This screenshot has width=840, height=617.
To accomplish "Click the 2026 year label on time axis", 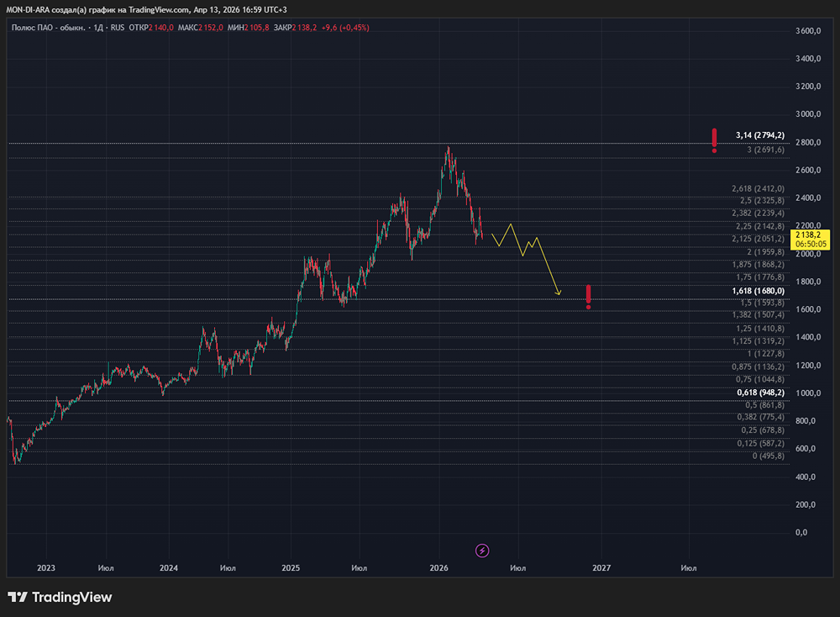I will (x=439, y=567).
